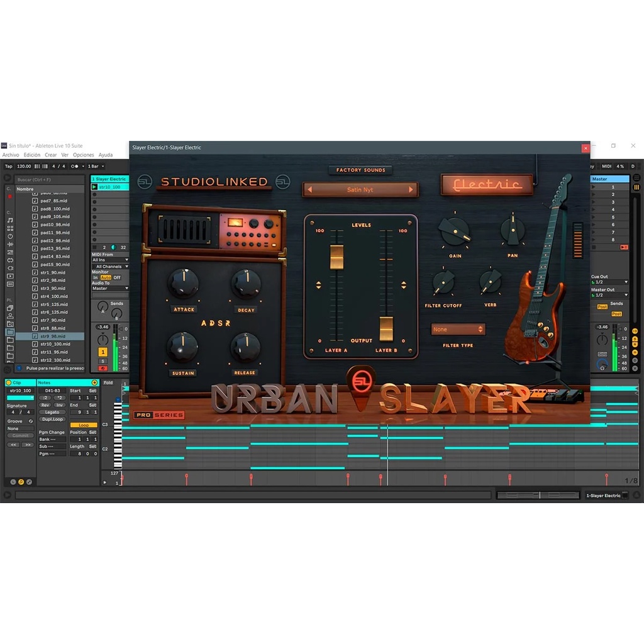The width and height of the screenshot is (644, 644).
Task: Click the Tap tempo button
Action: [x=9, y=166]
